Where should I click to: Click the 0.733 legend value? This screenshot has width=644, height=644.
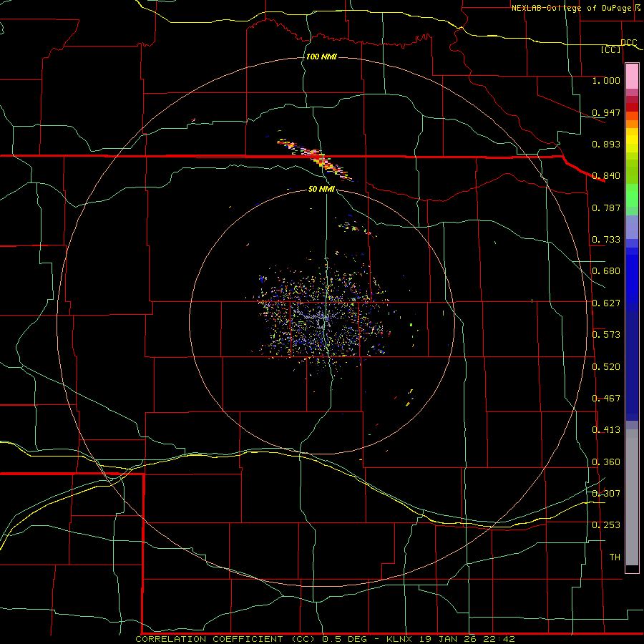click(x=606, y=239)
